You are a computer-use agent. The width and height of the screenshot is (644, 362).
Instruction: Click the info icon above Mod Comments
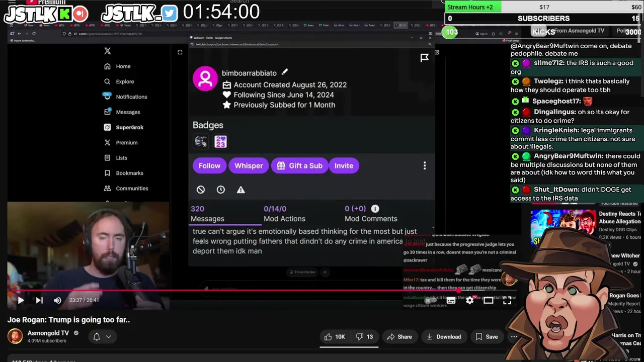tap(375, 209)
